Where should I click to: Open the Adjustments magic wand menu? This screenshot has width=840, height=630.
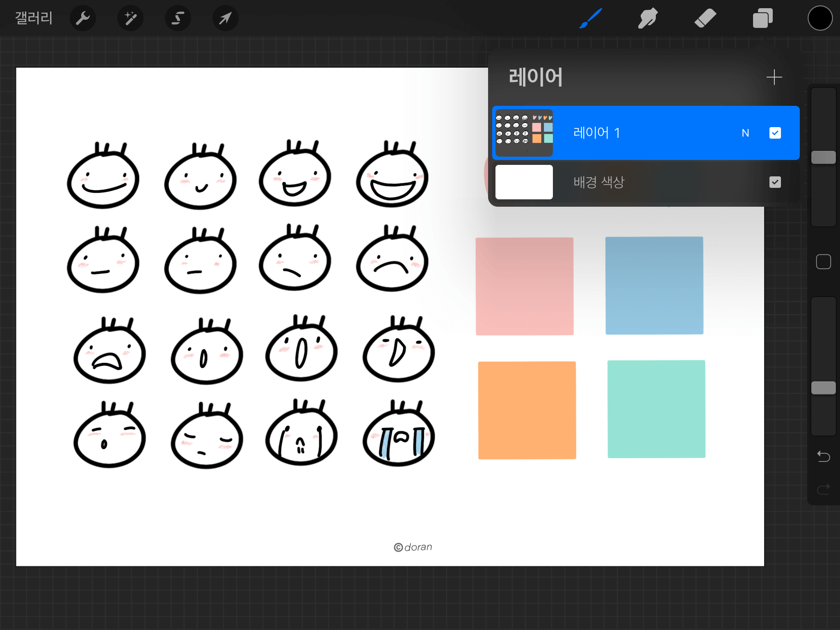coord(130,18)
